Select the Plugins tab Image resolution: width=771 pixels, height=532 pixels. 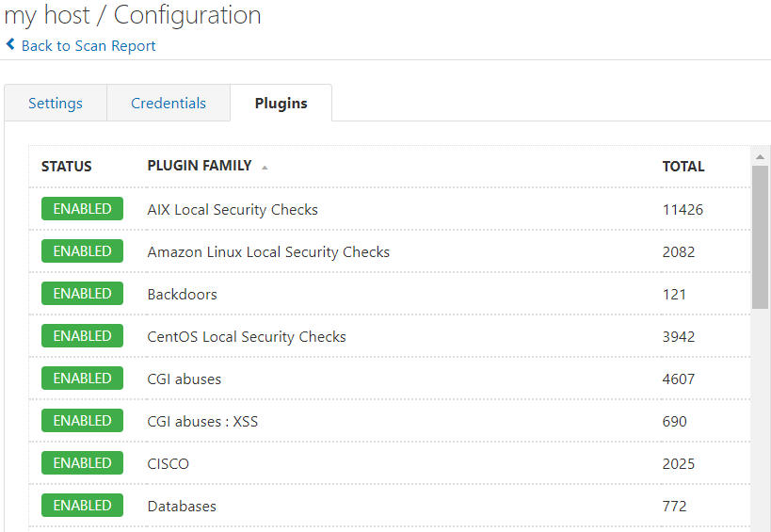(281, 104)
